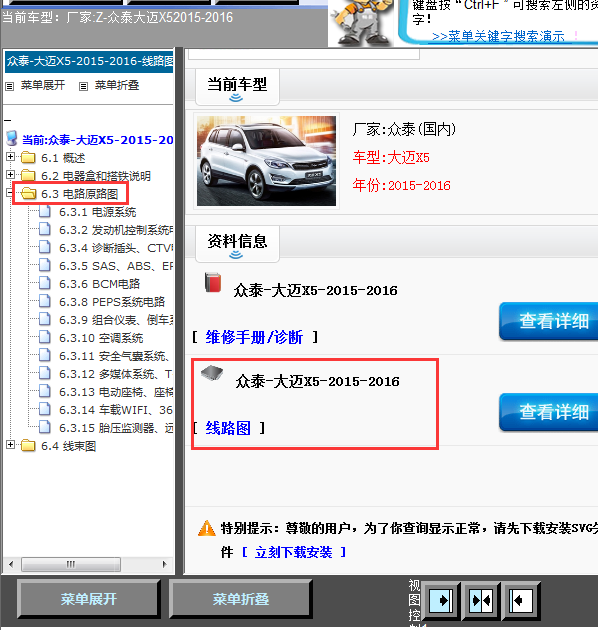Image resolution: width=598 pixels, height=630 pixels.
Task: Select the 资料信息 tab header
Action: (237, 243)
